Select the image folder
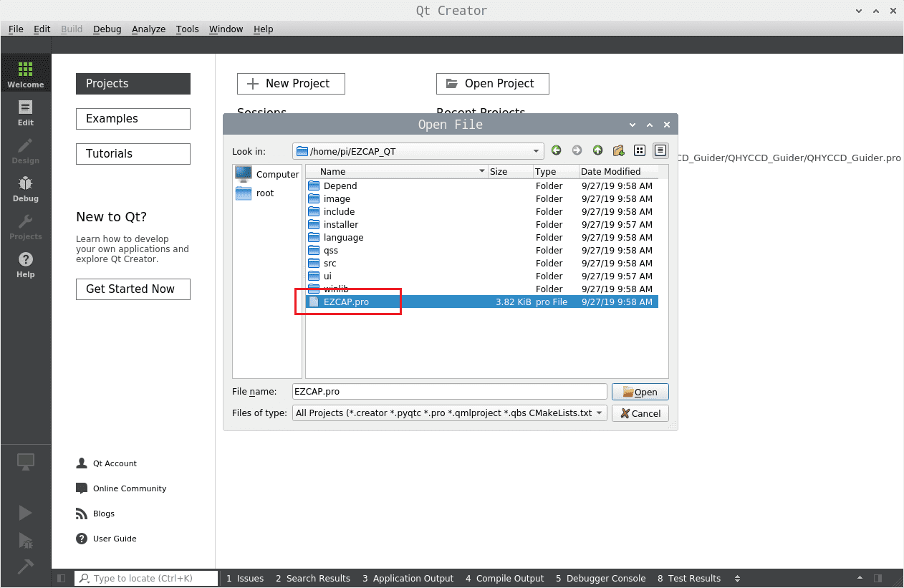This screenshot has width=904, height=588. coord(482,199)
